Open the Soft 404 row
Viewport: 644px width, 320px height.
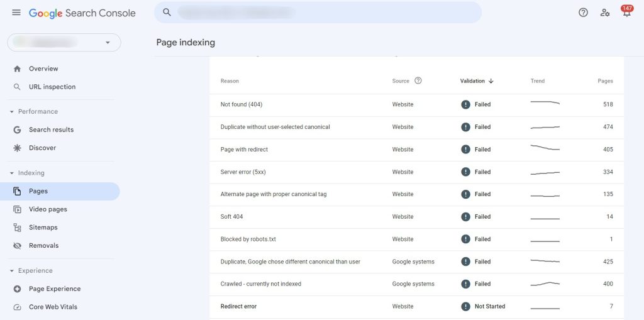416,216
